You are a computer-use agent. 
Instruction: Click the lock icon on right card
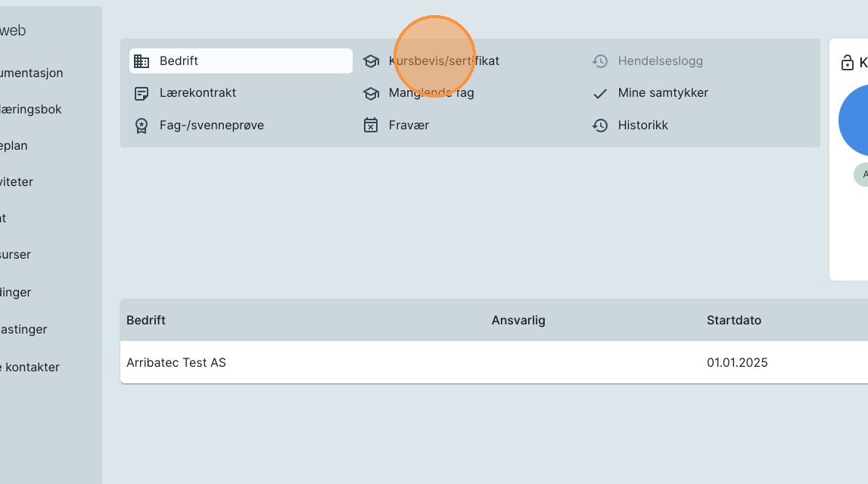[x=848, y=63]
